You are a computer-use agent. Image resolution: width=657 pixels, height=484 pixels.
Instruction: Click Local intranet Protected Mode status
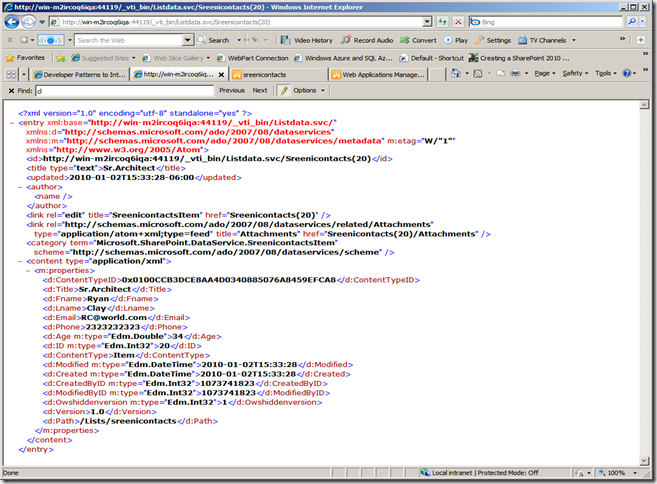coord(485,473)
